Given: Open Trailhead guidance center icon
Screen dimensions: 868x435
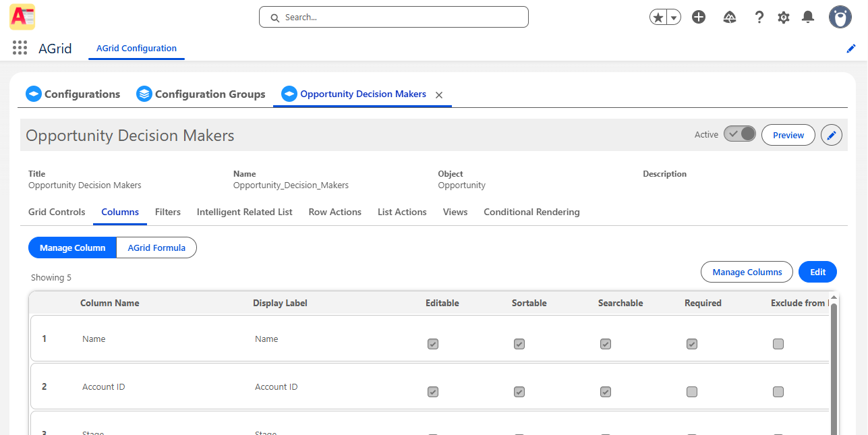Looking at the screenshot, I should coord(729,18).
